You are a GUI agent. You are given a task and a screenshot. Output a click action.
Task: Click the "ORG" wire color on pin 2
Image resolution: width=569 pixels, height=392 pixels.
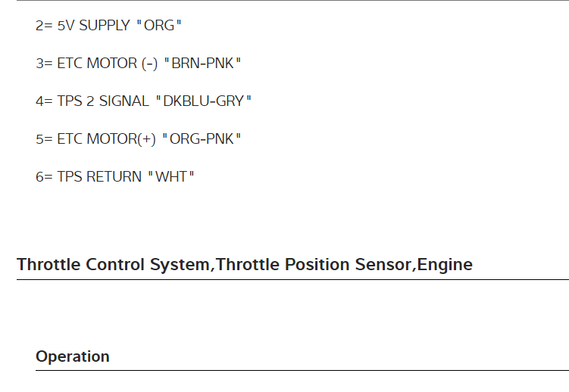pos(159,26)
